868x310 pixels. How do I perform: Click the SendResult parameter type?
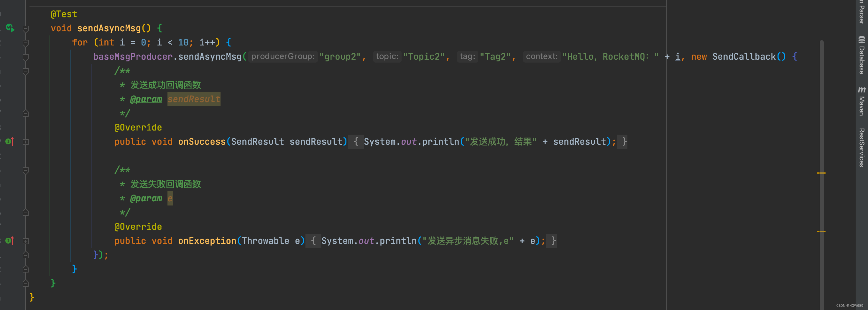[257, 142]
